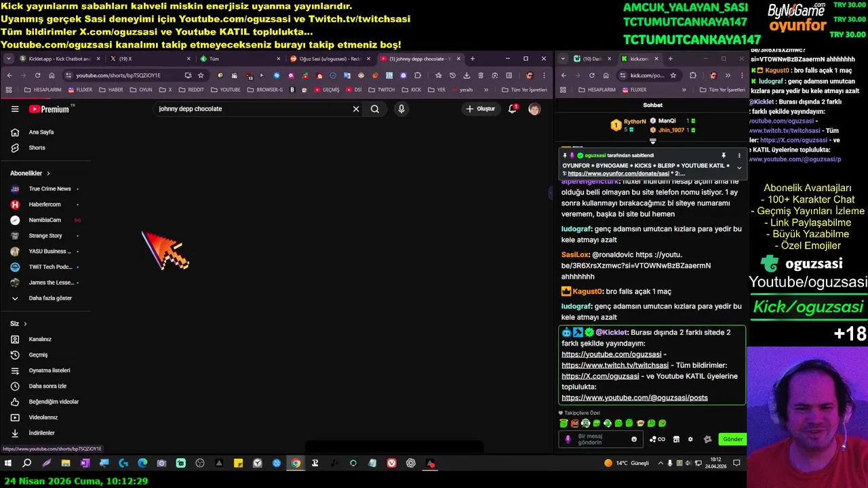Click the YouTube address bar URL

pos(119,75)
